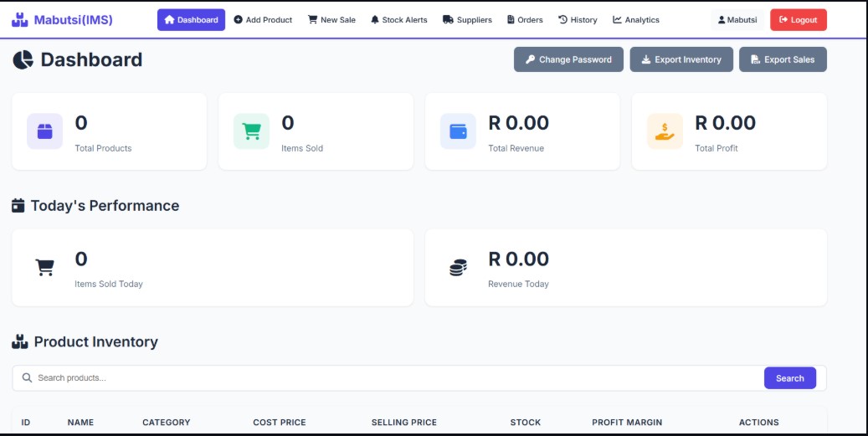The width and height of the screenshot is (868, 436).
Task: View Stock Alerts page
Action: (399, 20)
